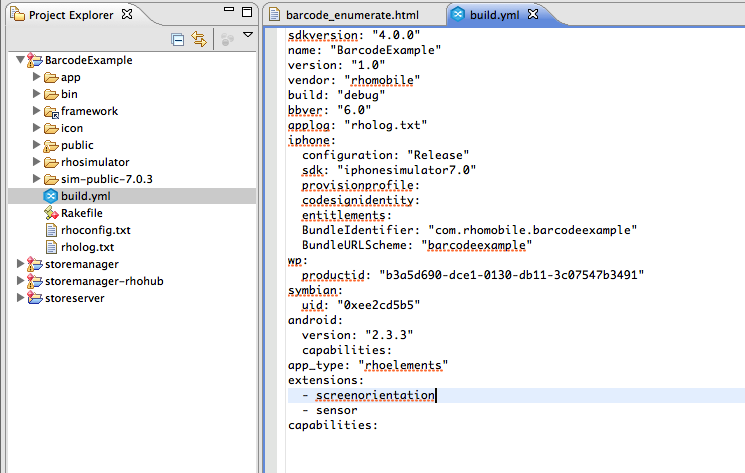
Task: Click the build.yml file icon in tree
Action: click(50, 196)
